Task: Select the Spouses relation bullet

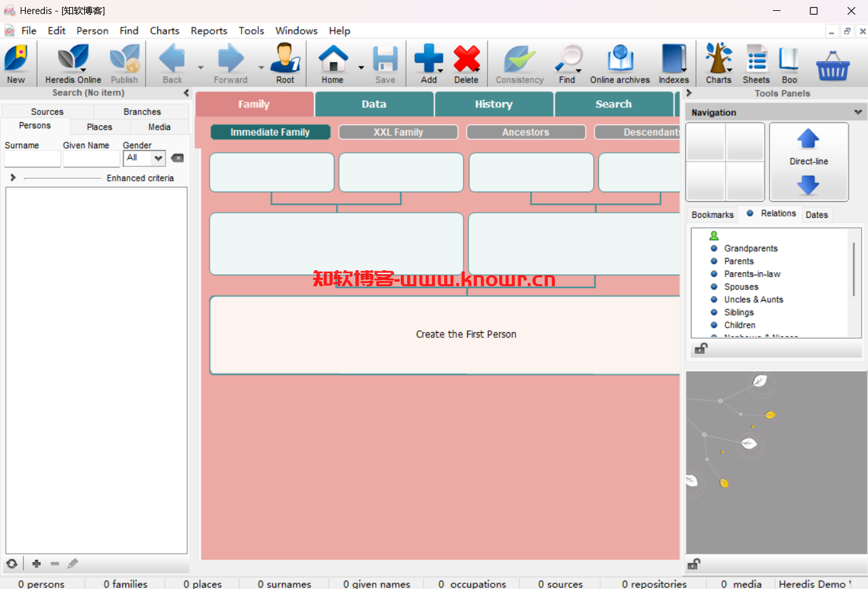Action: tap(714, 286)
